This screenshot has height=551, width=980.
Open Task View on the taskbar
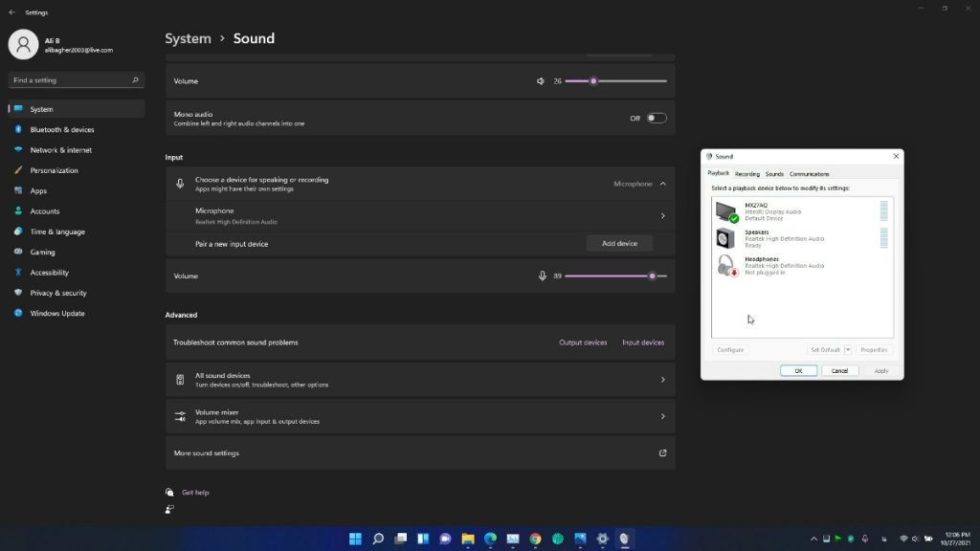tap(401, 539)
